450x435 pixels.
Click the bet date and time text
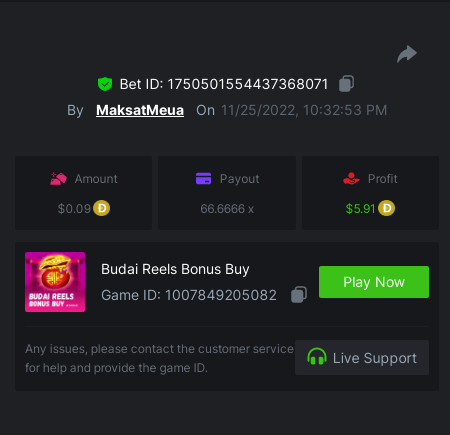click(x=304, y=110)
